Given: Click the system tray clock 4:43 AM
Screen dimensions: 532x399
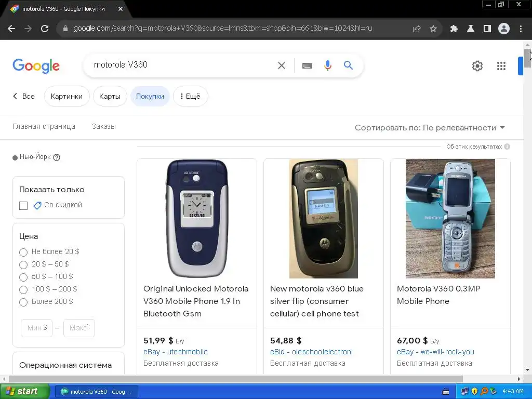Looking at the screenshot, I should pyautogui.click(x=513, y=392).
